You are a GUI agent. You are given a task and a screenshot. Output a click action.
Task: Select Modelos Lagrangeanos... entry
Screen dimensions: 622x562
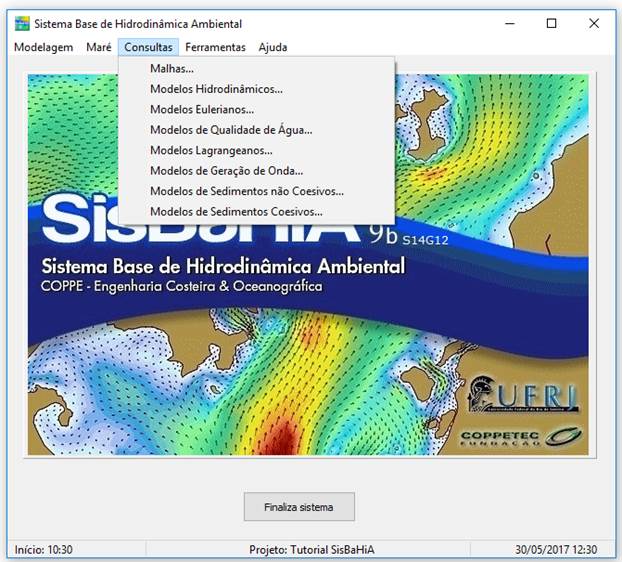coord(256,150)
